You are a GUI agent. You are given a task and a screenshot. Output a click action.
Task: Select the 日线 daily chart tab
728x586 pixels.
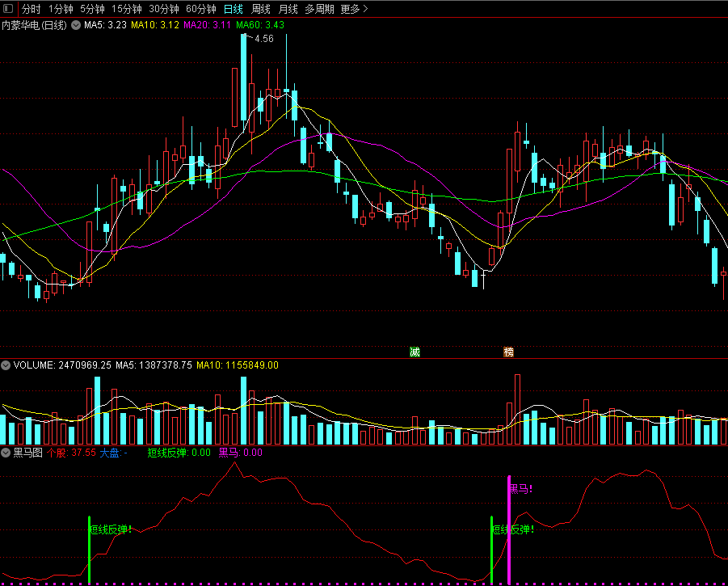click(x=233, y=9)
